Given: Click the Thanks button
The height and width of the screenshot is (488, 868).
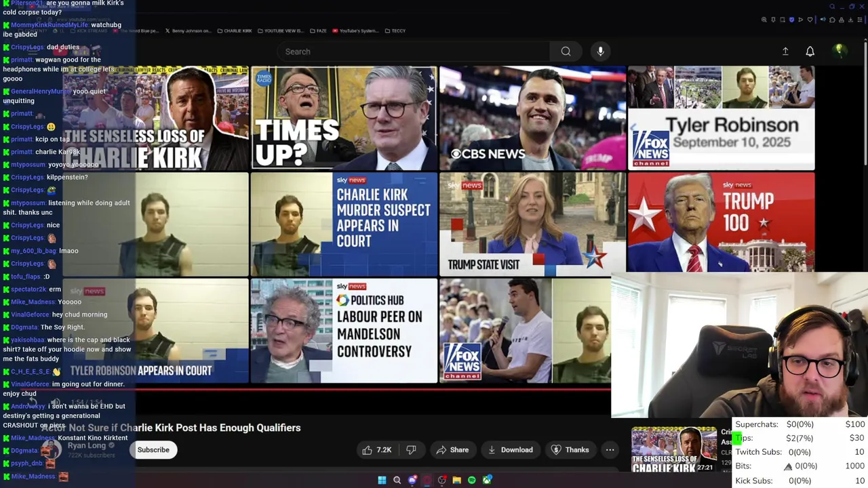Looking at the screenshot, I should click(570, 450).
